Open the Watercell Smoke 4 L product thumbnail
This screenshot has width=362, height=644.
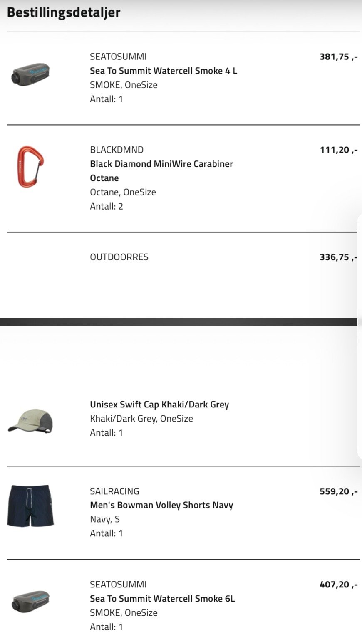[x=30, y=74]
